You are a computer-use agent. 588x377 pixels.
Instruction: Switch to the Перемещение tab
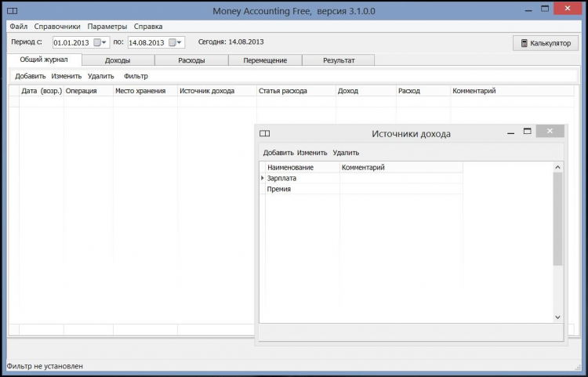click(x=265, y=60)
